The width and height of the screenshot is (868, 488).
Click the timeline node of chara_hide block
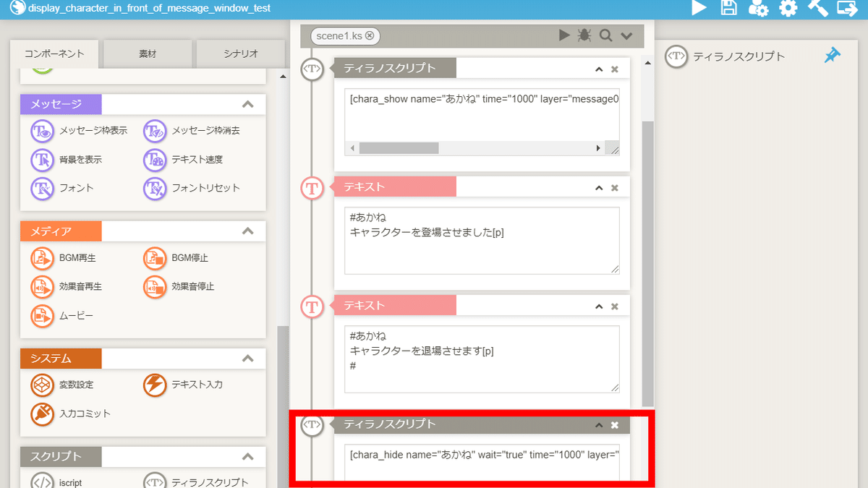point(312,425)
